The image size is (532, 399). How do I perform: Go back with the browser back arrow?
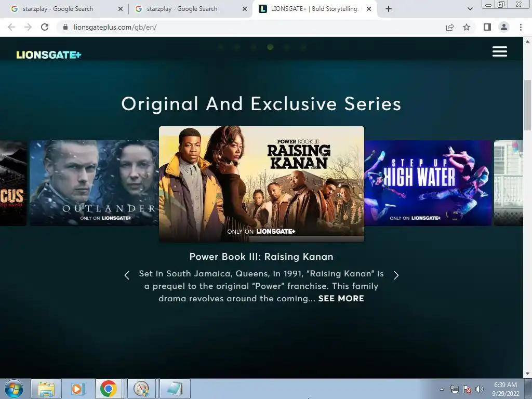pos(11,27)
